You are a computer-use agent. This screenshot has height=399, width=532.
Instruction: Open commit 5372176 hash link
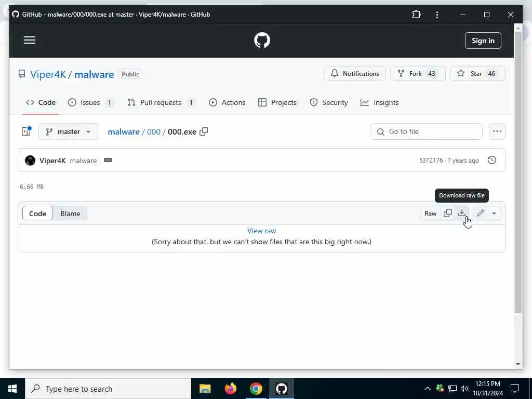point(431,161)
